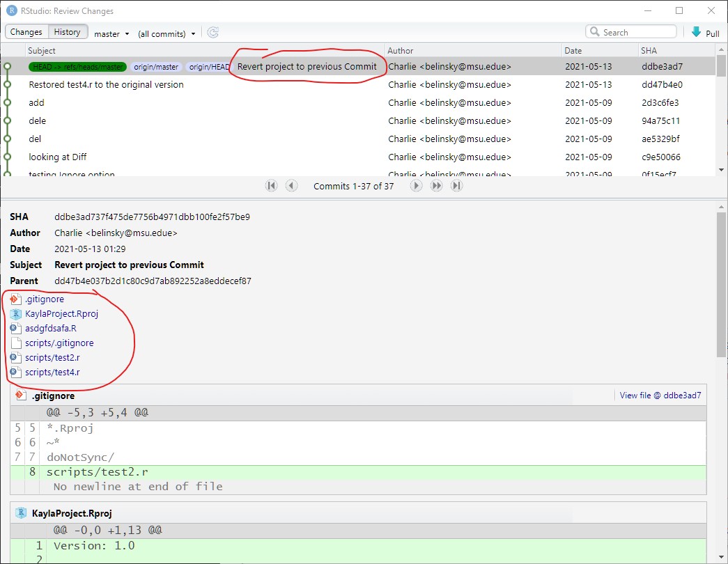Select the 'looking at Diff' commit

pyautogui.click(x=358, y=157)
